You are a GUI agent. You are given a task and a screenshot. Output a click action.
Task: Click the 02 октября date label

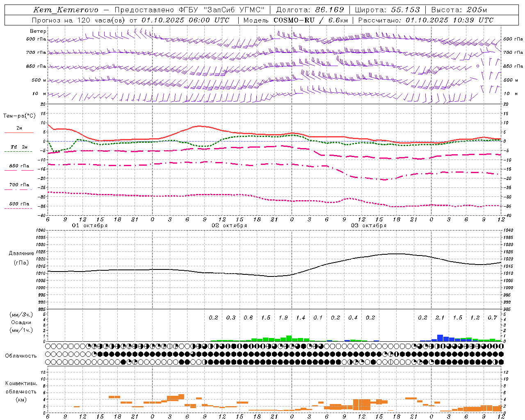(x=229, y=226)
